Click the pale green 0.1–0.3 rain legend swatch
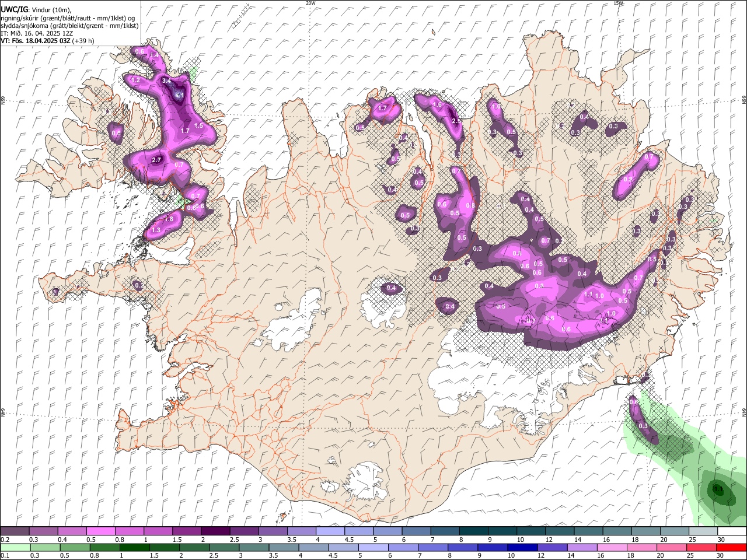Image resolution: width=747 pixels, height=560 pixels. pos(15,547)
